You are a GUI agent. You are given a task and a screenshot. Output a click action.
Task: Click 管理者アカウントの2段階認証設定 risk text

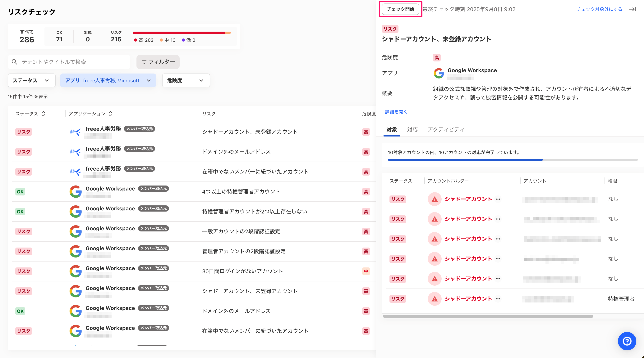pos(244,251)
